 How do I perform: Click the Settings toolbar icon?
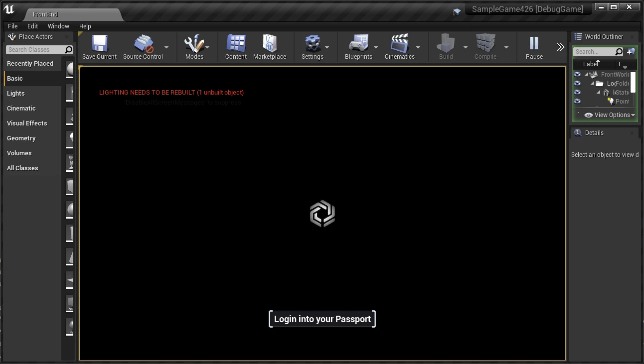coord(314,44)
